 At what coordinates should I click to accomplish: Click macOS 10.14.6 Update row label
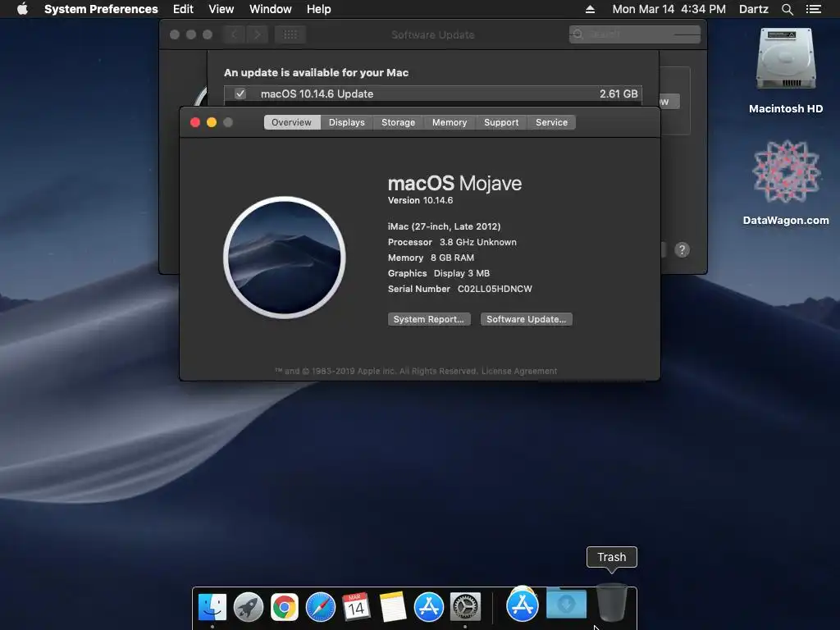click(317, 94)
